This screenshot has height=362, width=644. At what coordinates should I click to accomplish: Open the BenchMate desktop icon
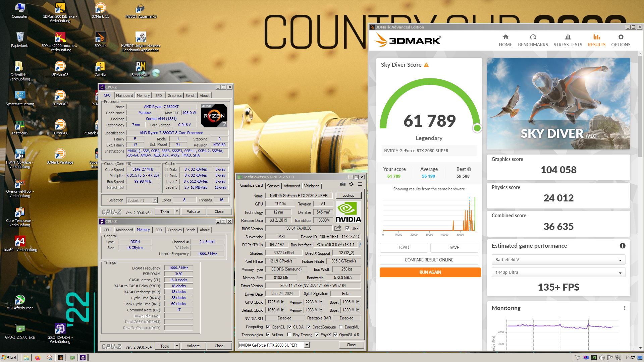click(141, 69)
